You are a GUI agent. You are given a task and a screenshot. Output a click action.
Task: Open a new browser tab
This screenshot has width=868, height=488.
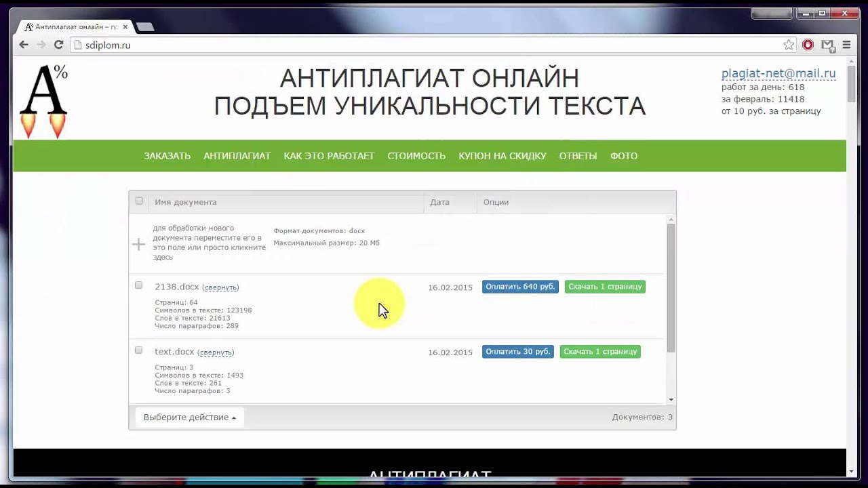pyautogui.click(x=145, y=27)
